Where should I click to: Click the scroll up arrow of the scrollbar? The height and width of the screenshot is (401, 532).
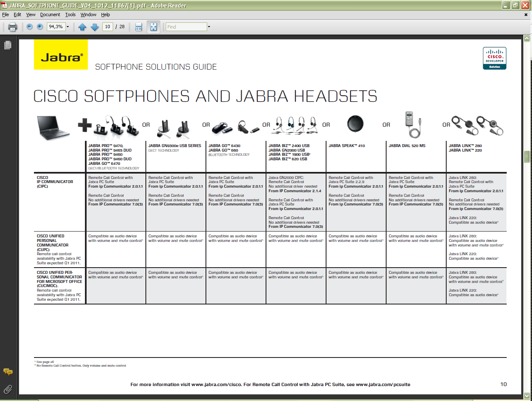(527, 38)
